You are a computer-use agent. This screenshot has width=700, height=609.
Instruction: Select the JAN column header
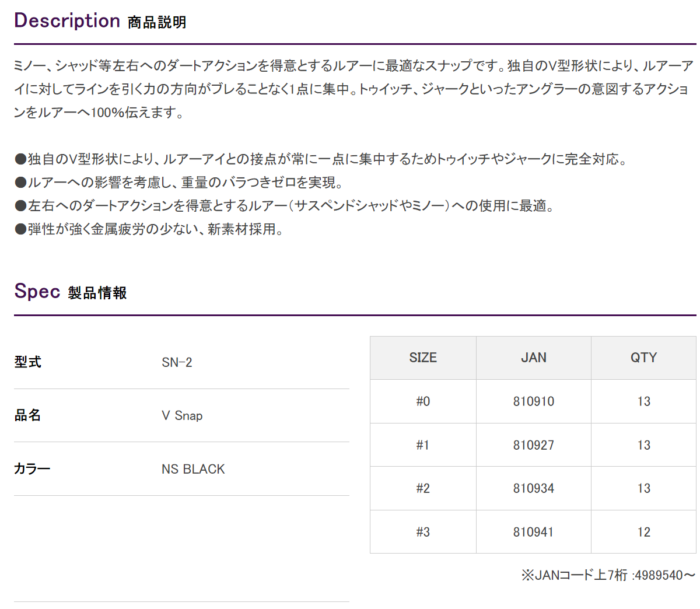click(534, 358)
